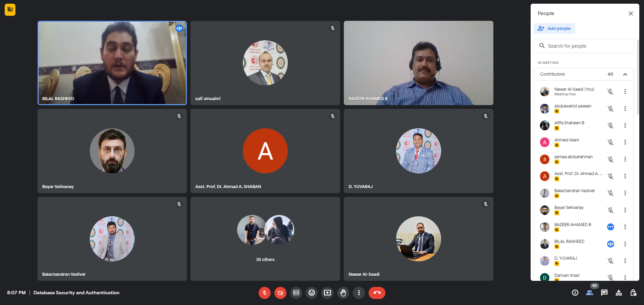Image resolution: width=644 pixels, height=305 pixels.
Task: Toggle closed captions button
Action: (296, 293)
